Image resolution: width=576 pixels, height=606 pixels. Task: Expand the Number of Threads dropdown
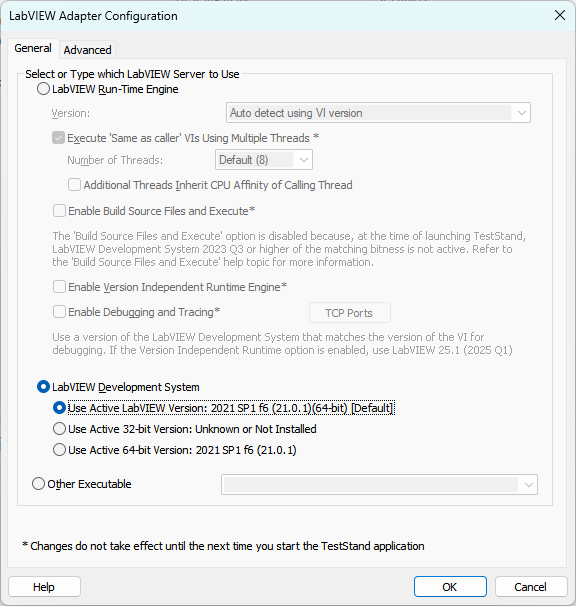[264, 160]
